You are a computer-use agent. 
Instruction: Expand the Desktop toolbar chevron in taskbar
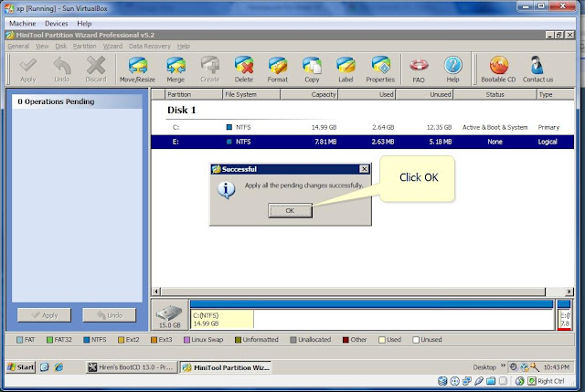tap(503, 366)
